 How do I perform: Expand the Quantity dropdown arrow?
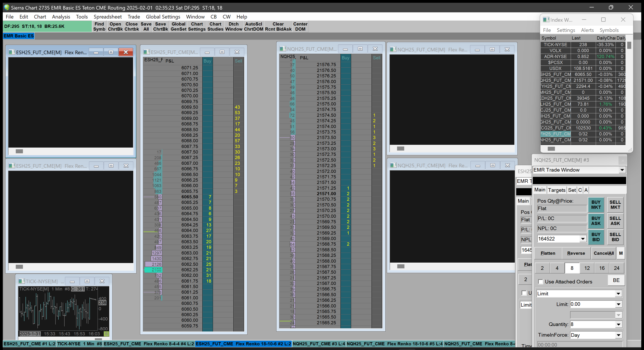tap(618, 324)
